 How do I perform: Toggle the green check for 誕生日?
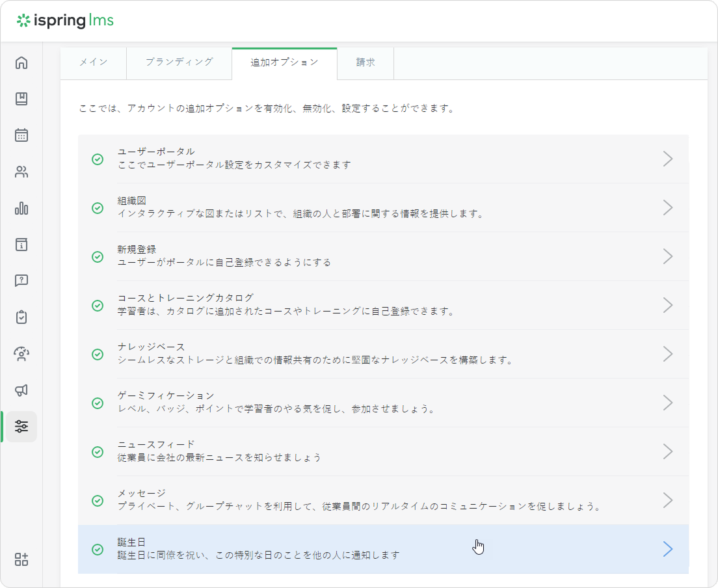[x=98, y=549]
